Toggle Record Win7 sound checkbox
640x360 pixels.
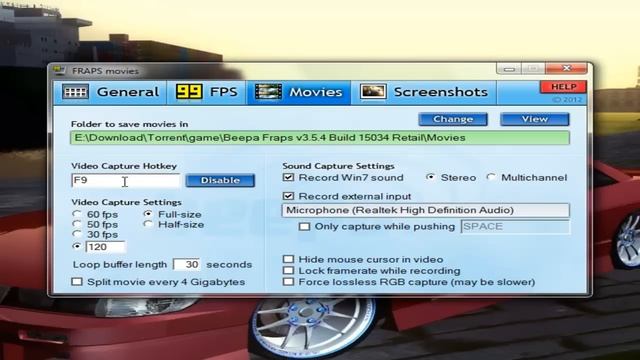(x=288, y=178)
